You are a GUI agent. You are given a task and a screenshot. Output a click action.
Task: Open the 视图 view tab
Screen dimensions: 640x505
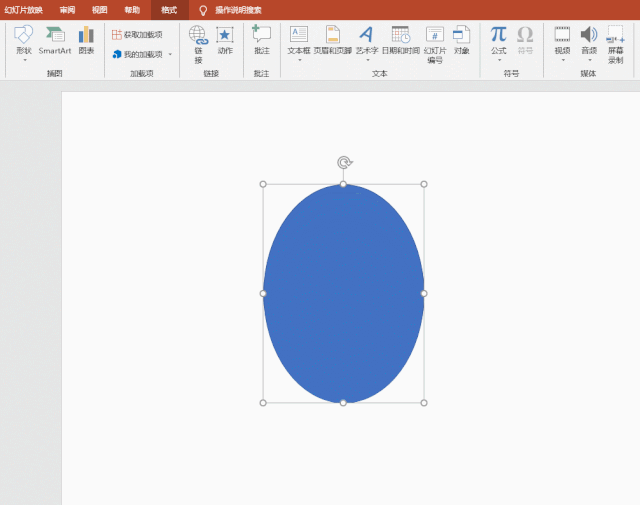tap(99, 10)
